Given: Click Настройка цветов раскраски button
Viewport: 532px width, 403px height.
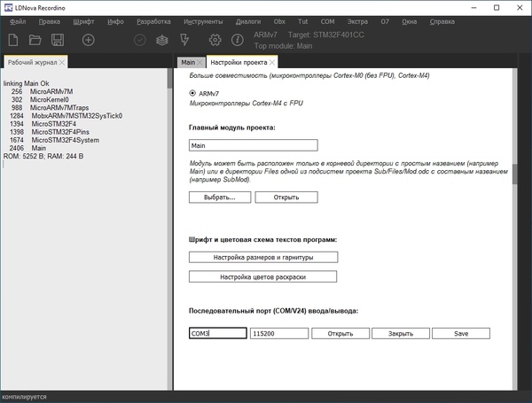Looking at the screenshot, I should click(x=262, y=276).
